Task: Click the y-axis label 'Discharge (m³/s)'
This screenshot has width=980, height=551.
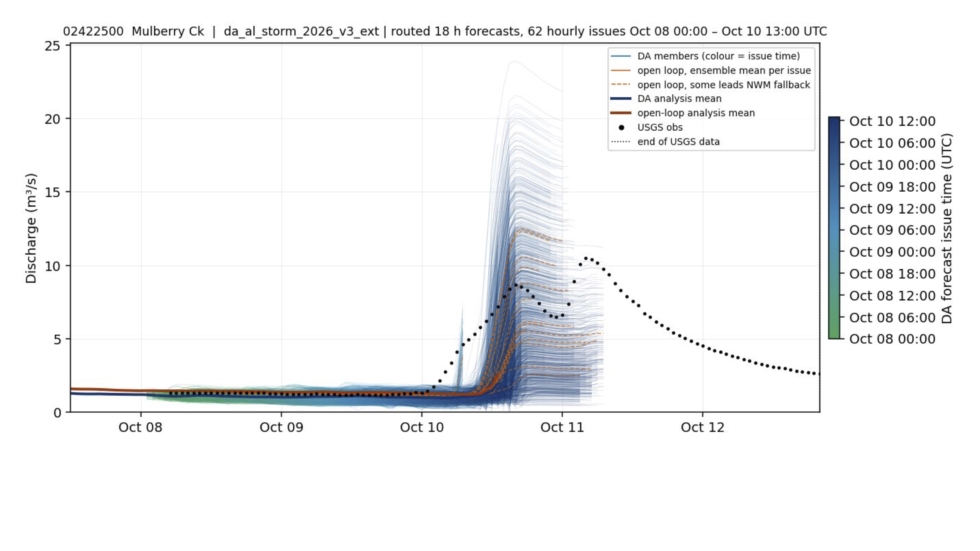Action: (31, 228)
